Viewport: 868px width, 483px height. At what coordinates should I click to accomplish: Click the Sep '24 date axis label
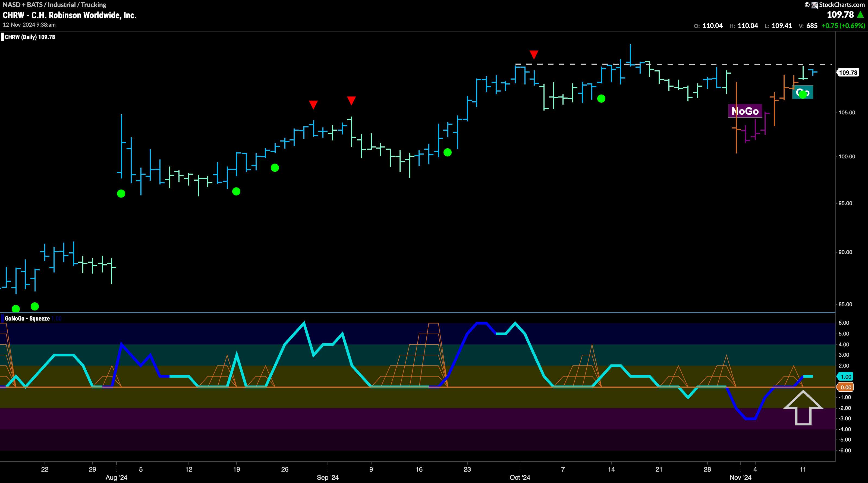[x=328, y=478]
